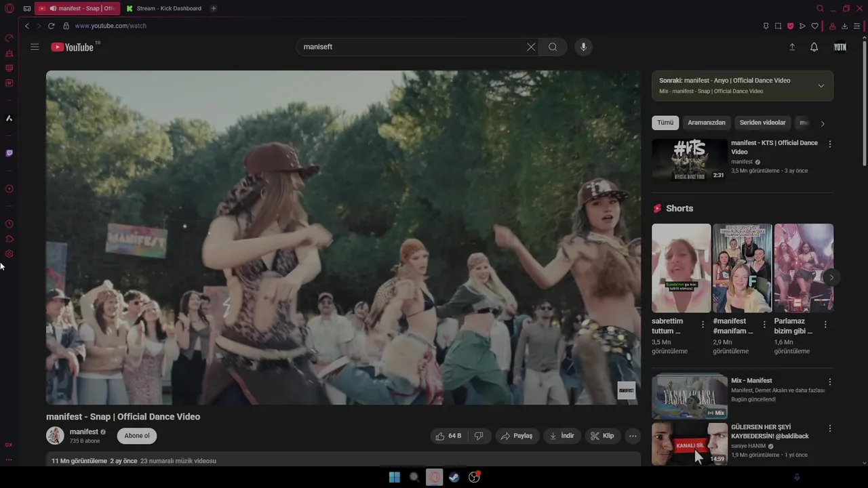The height and width of the screenshot is (488, 868).
Task: Open browser downloads icon
Action: [x=844, y=26]
